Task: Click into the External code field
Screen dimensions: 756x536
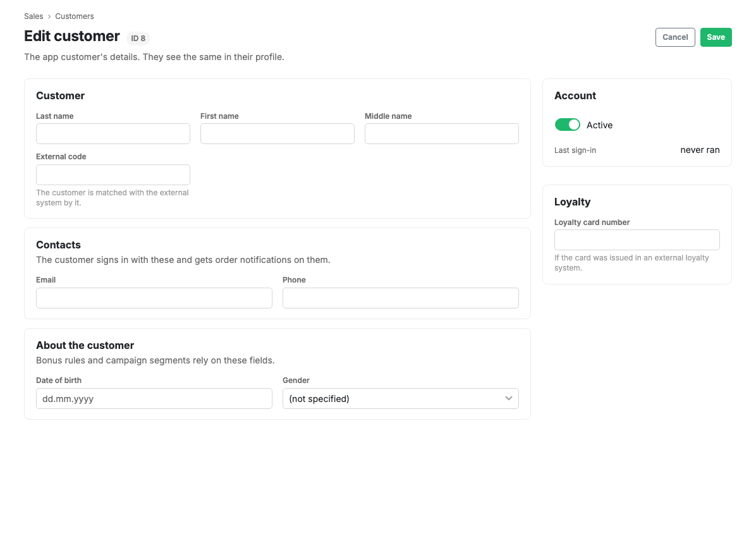Action: pyautogui.click(x=113, y=174)
